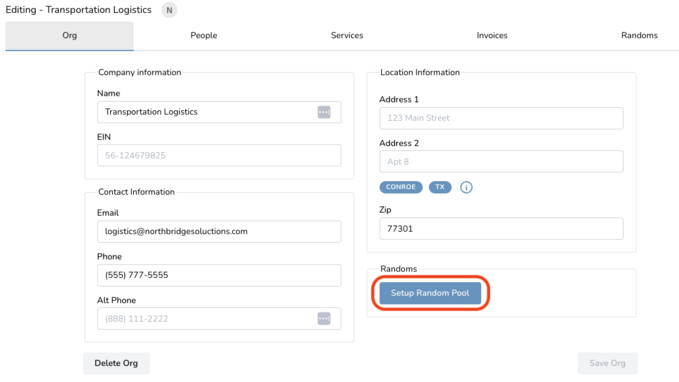Focus the company Name input field
Screen dimensions: 679x382
(x=219, y=112)
